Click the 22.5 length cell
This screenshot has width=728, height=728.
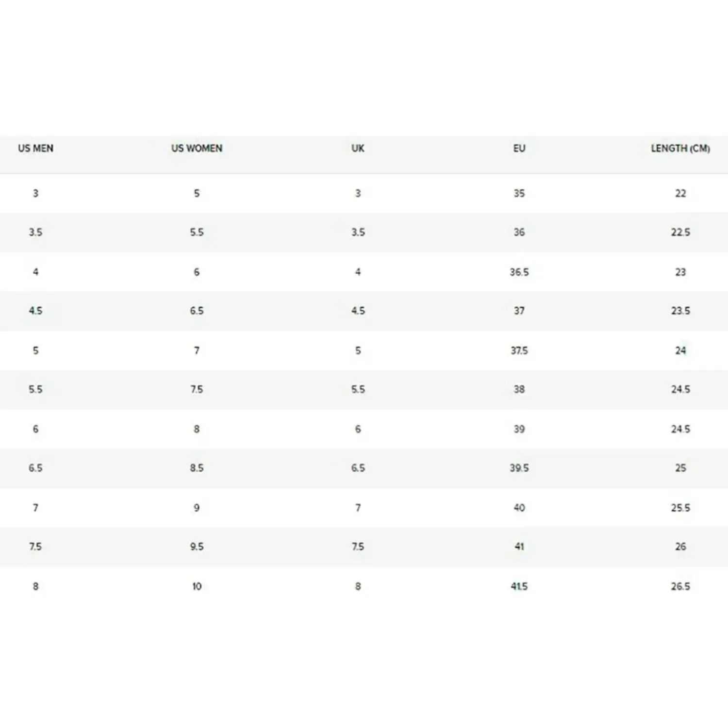[x=680, y=232]
